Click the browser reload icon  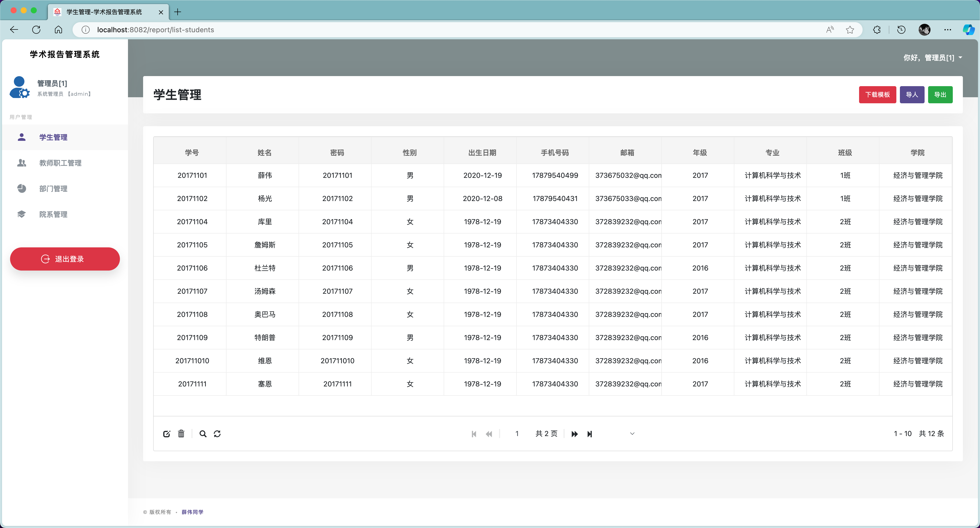point(36,30)
